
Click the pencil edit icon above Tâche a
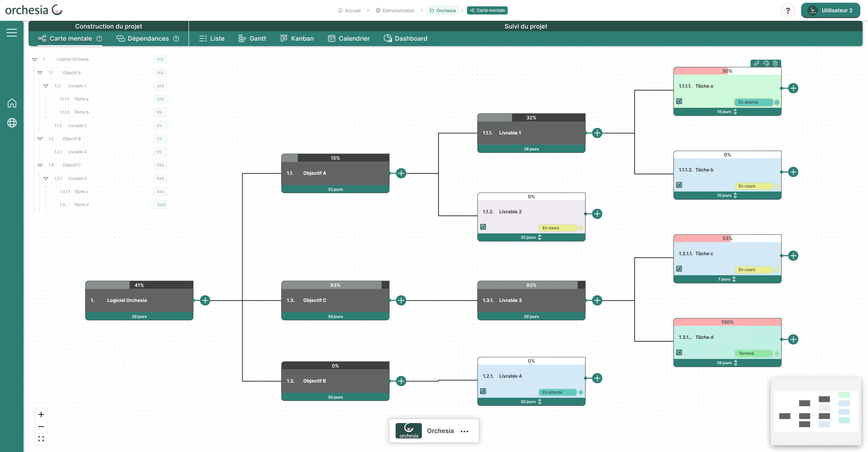pos(756,63)
